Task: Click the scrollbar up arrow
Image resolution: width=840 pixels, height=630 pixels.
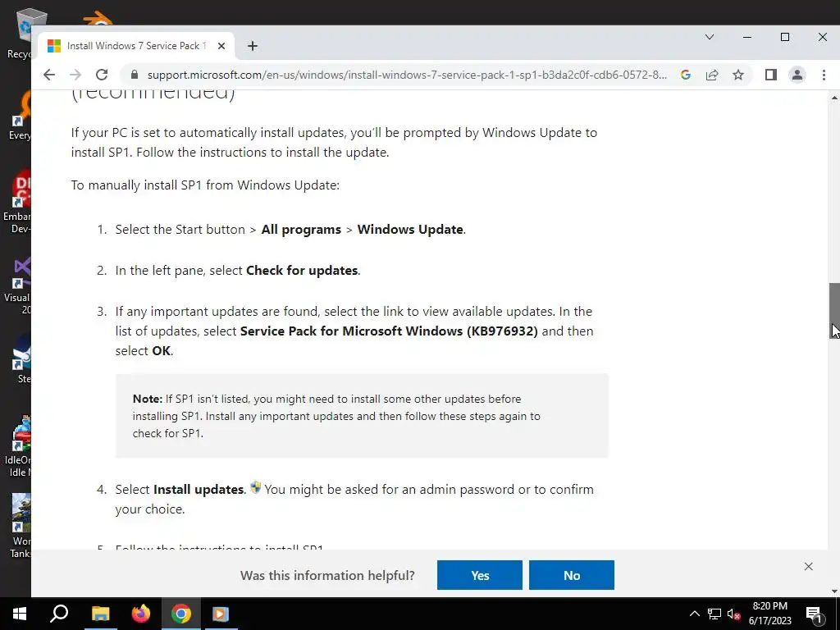Action: pos(834,98)
